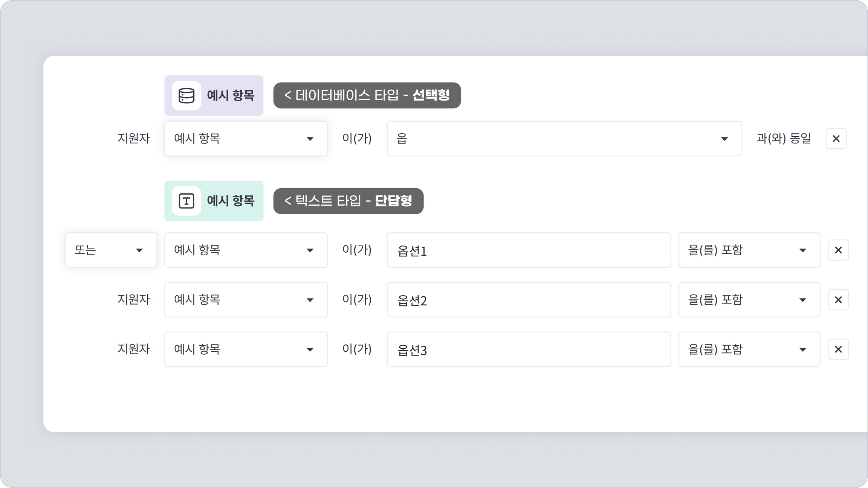Delete the 옵션1 condition row
Image resolution: width=868 pixels, height=488 pixels.
[838, 250]
